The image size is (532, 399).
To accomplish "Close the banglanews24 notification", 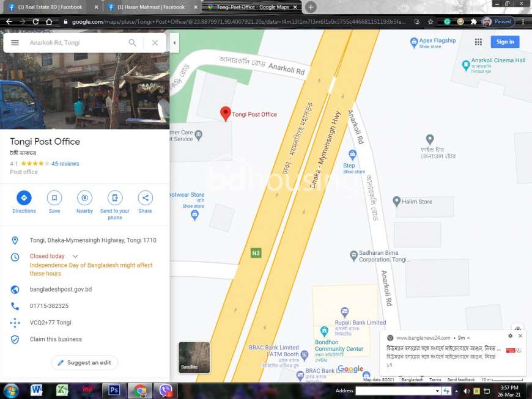I will click(520, 335).
